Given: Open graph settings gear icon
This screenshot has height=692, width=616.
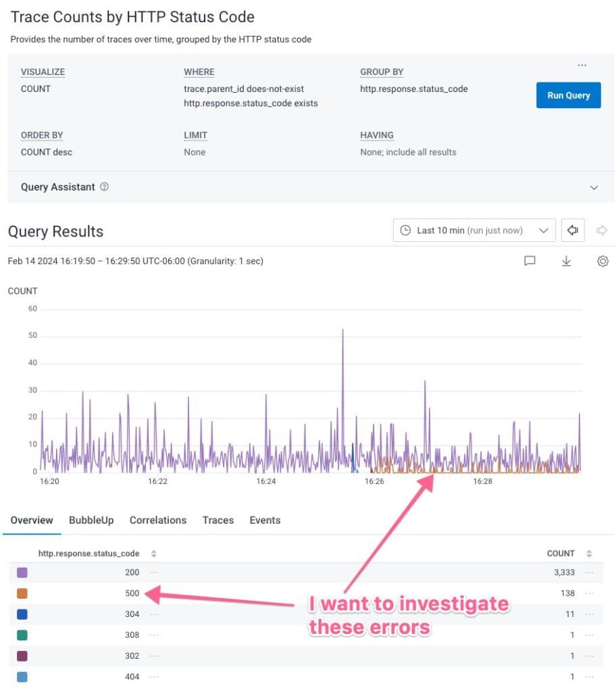Looking at the screenshot, I should (602, 261).
